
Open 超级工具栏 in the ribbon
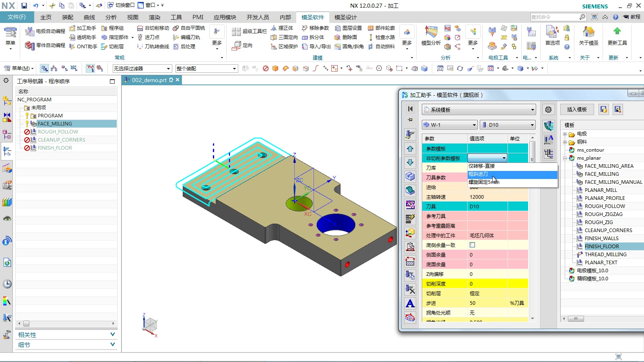(250, 31)
